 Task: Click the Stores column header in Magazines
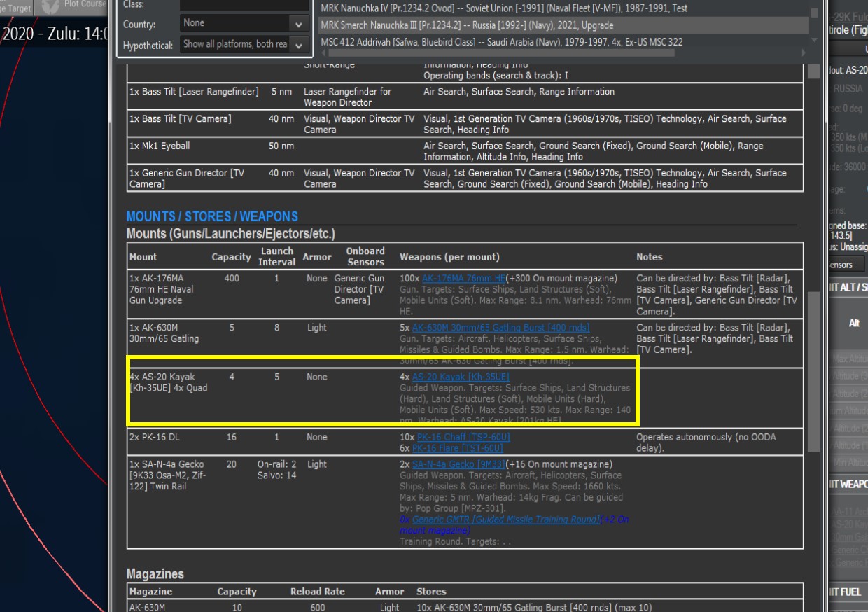[431, 592]
